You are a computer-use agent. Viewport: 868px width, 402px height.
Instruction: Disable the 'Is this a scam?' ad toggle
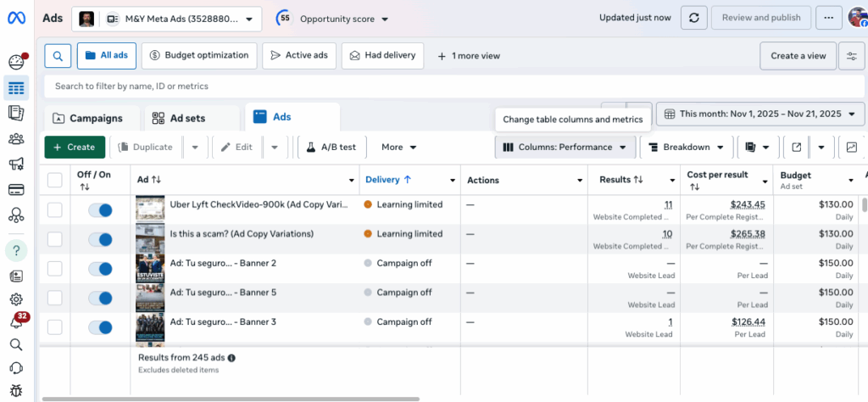[100, 239]
